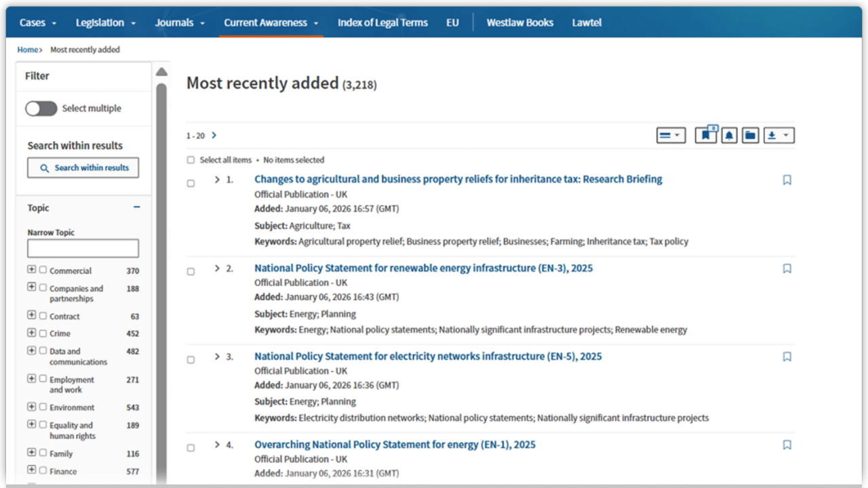
Task: Expand details for result number 2
Action: click(216, 268)
